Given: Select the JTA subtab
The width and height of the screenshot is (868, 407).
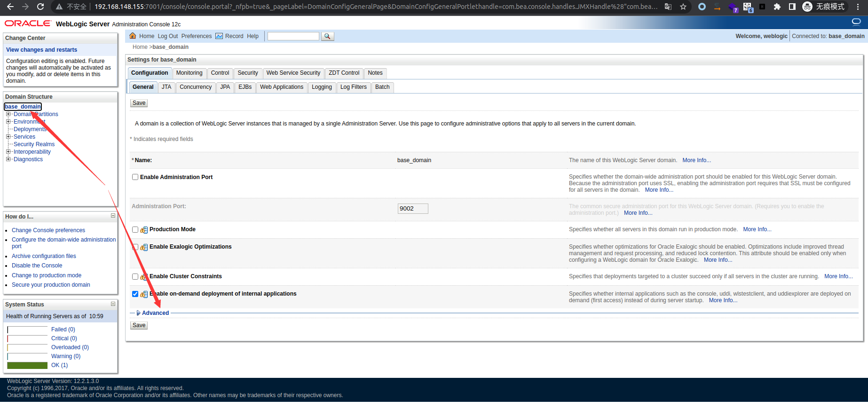Looking at the screenshot, I should coord(166,87).
